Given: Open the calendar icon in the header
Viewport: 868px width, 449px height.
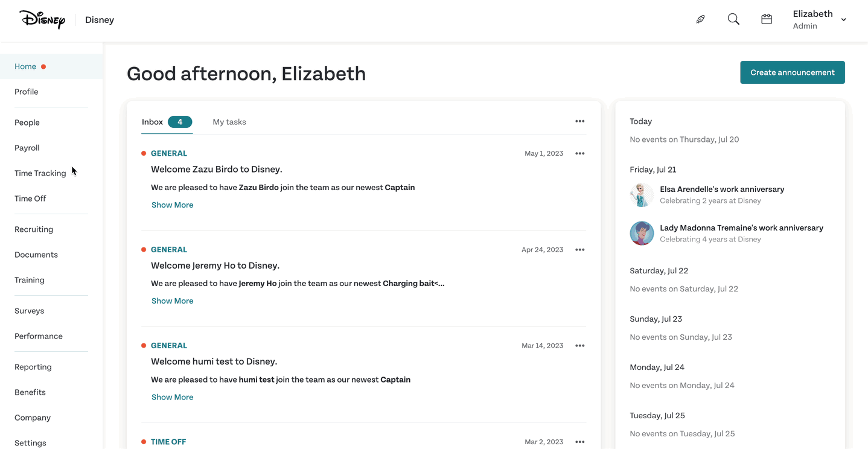Looking at the screenshot, I should [767, 19].
